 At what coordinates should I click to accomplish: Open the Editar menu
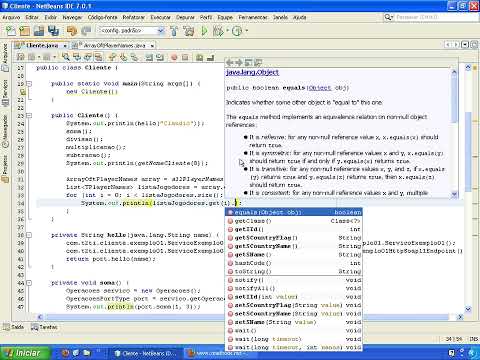tap(32, 17)
